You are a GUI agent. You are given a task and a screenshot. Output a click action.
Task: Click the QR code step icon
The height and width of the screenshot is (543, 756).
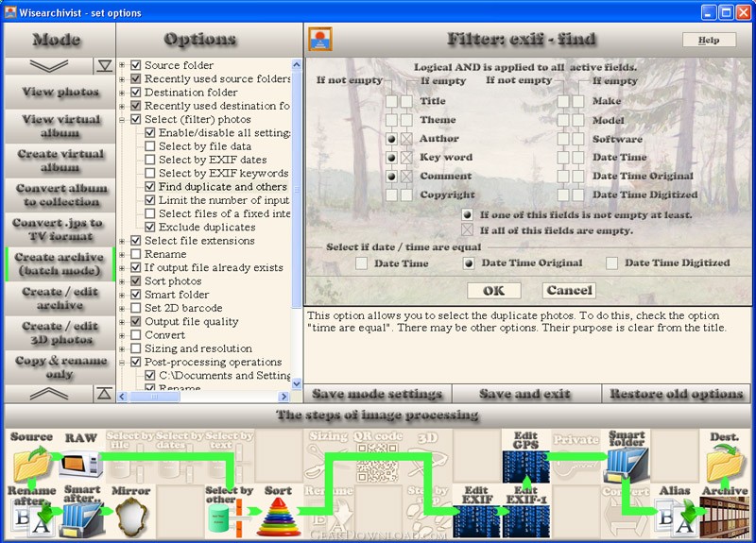tap(377, 462)
